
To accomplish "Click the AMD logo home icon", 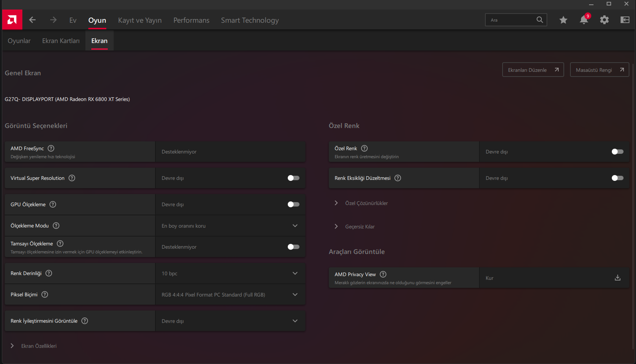I will (12, 20).
